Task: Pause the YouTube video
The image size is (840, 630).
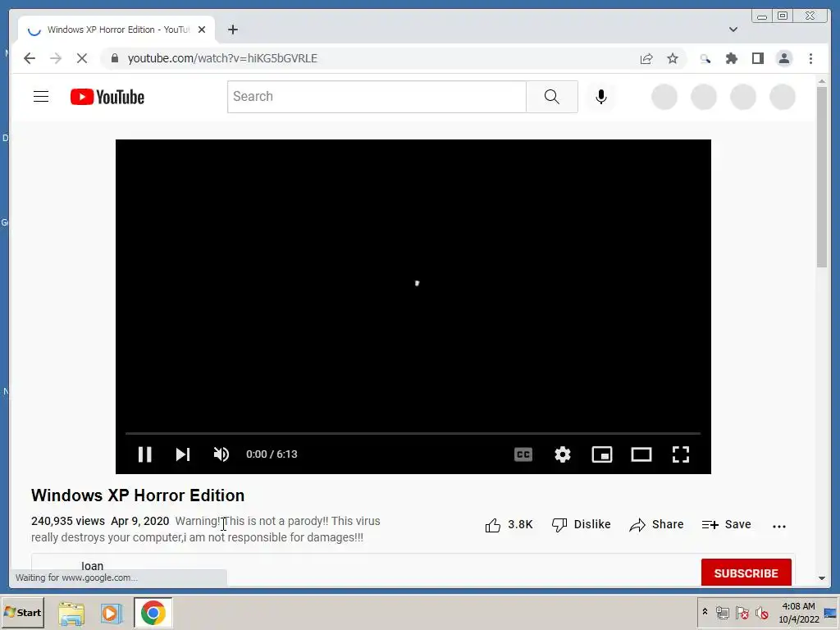Action: [144, 454]
